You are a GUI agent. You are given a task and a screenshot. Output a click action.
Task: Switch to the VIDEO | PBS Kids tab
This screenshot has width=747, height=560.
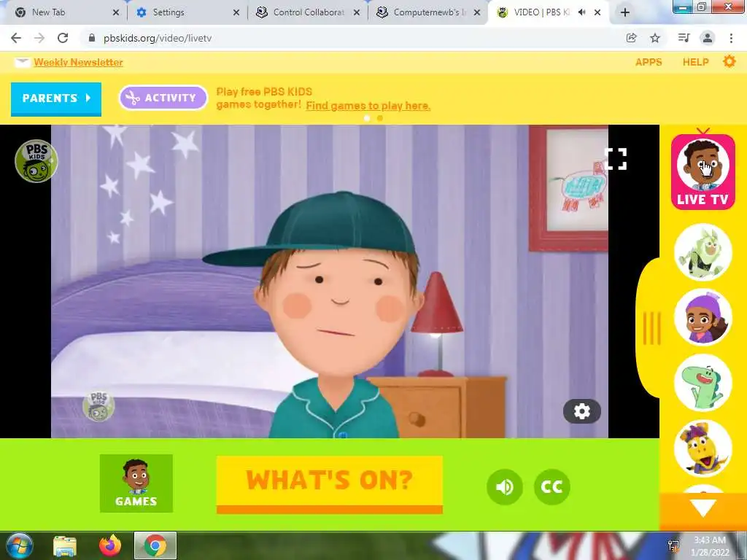(541, 12)
